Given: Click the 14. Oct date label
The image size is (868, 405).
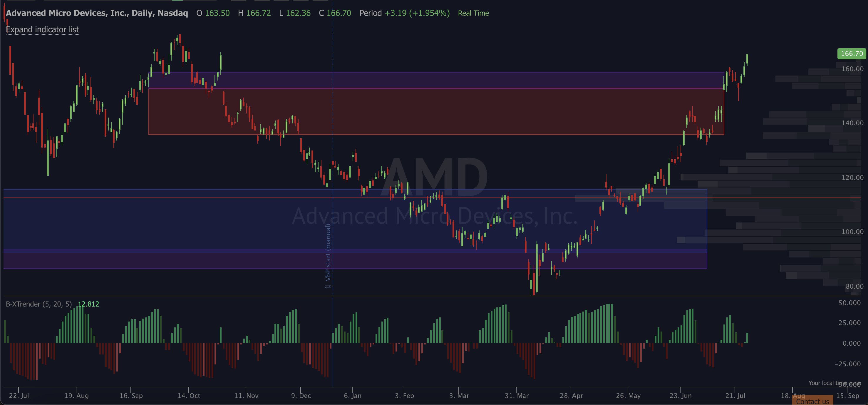Looking at the screenshot, I should pyautogui.click(x=189, y=396).
